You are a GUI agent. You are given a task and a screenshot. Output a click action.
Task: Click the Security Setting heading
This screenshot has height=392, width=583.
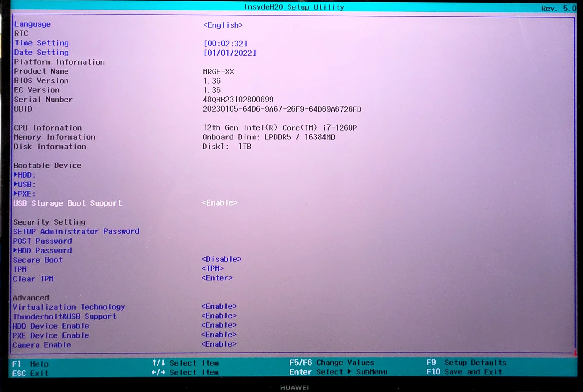[x=49, y=222]
